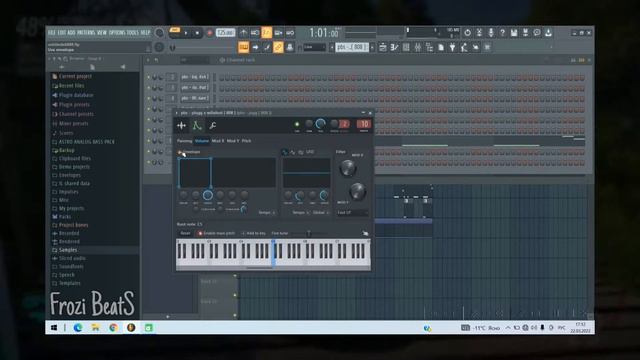Click the save project floppy icon
640x360 pixels.
coord(514,33)
